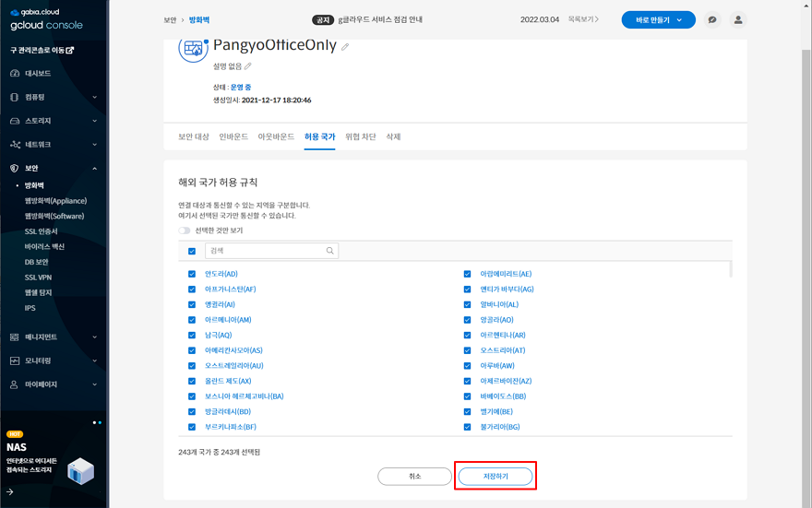The width and height of the screenshot is (812, 508).
Task: Open SSL certificate menu item
Action: 42,231
